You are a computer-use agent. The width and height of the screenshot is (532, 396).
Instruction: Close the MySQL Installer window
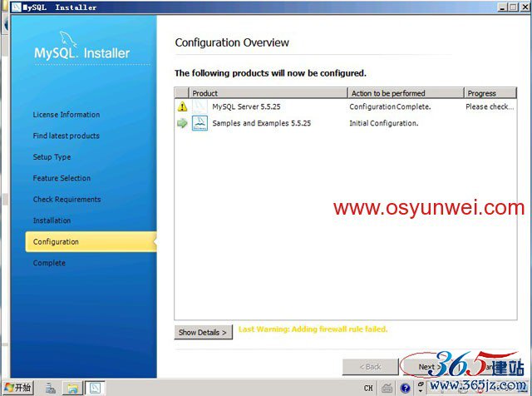[x=524, y=7]
